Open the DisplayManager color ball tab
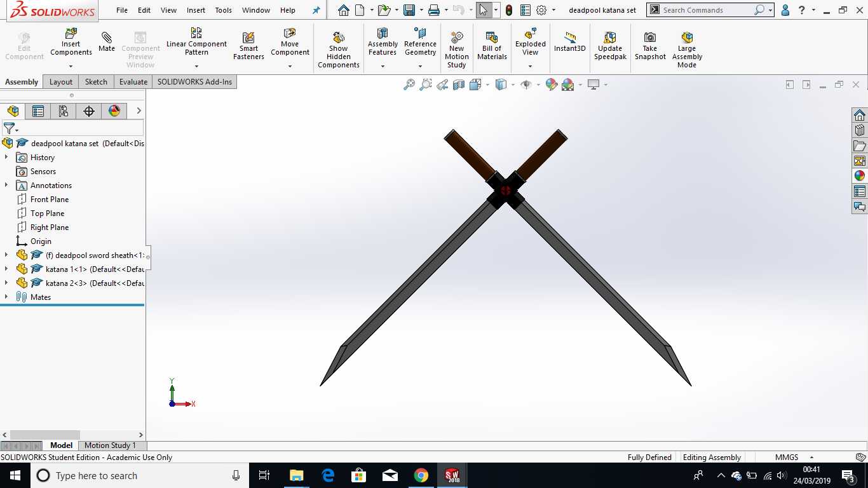Image resolution: width=868 pixels, height=488 pixels. coord(114,111)
